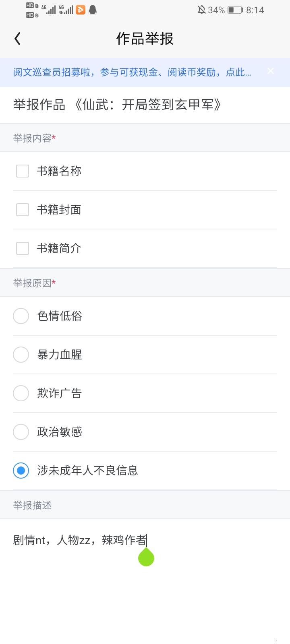Tap the battery icon in status bar
This screenshot has height=644, width=290.
point(235,10)
